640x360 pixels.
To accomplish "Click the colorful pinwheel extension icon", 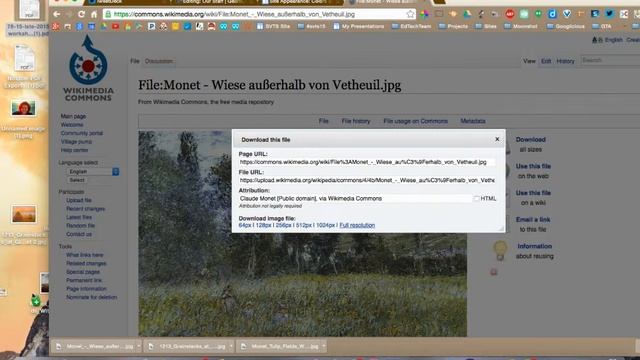I will 424,14.
